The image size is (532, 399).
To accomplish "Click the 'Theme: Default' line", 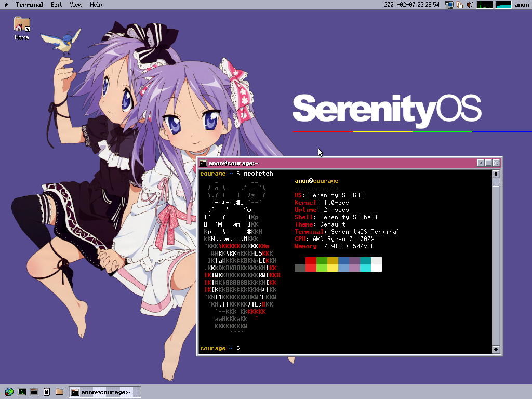I will pos(320,224).
